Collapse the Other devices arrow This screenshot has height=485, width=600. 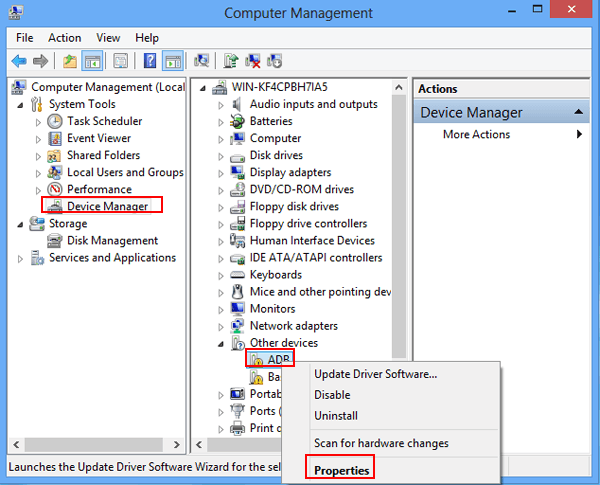click(x=221, y=344)
